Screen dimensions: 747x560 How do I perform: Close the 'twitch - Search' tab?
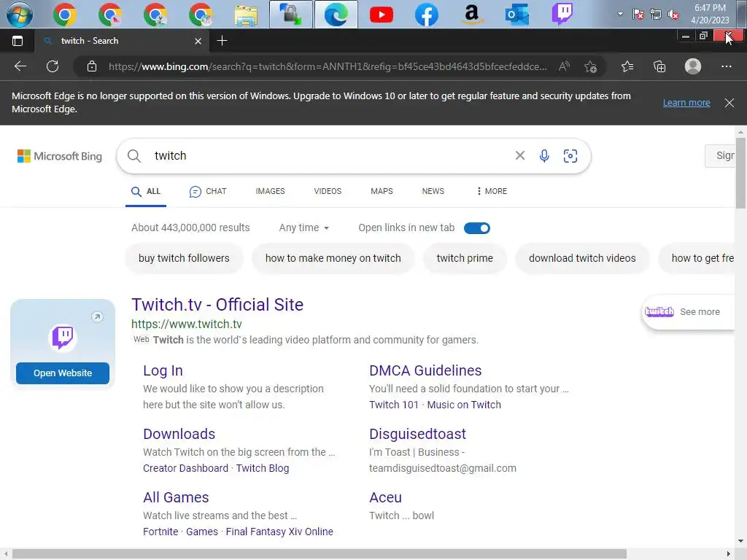point(198,41)
